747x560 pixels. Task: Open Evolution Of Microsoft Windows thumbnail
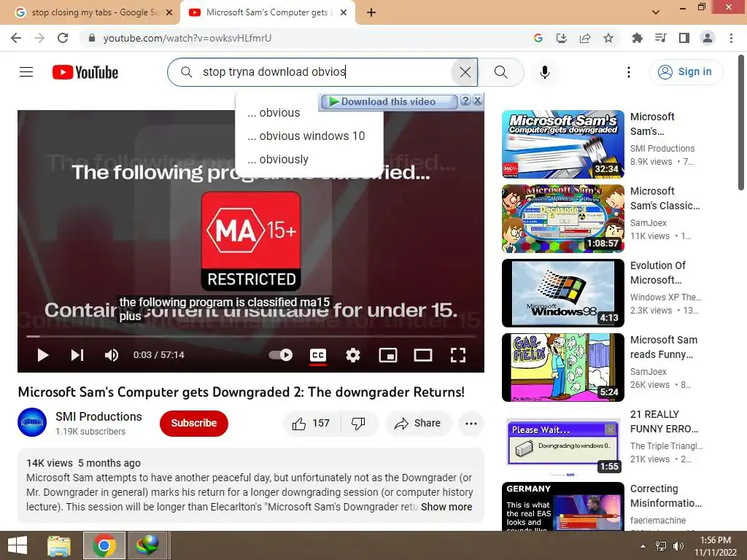563,293
